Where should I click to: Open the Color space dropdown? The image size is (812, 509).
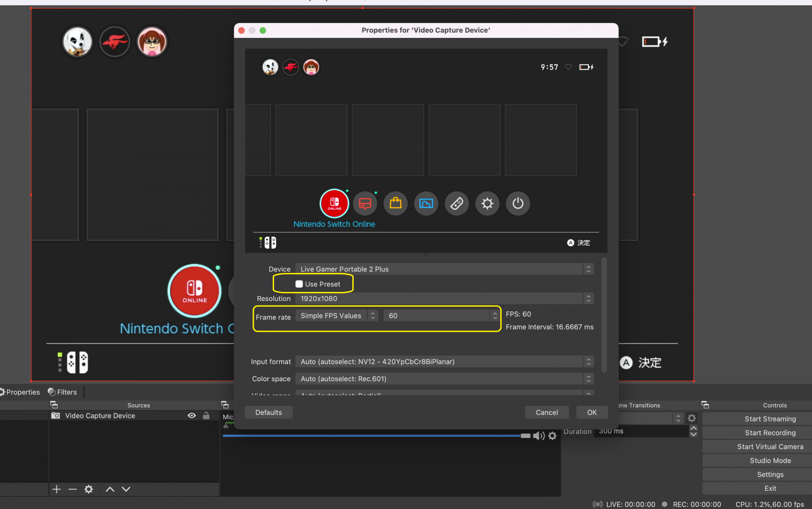[x=444, y=379]
